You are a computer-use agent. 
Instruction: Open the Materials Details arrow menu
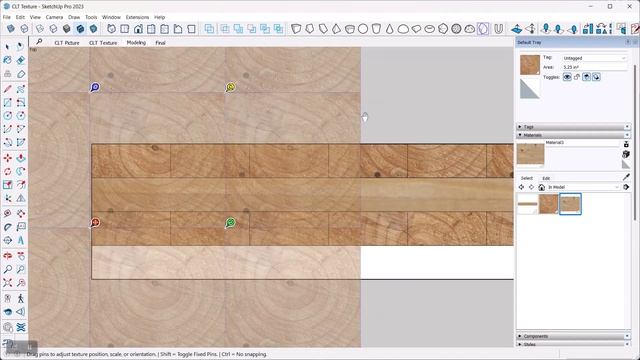626,187
